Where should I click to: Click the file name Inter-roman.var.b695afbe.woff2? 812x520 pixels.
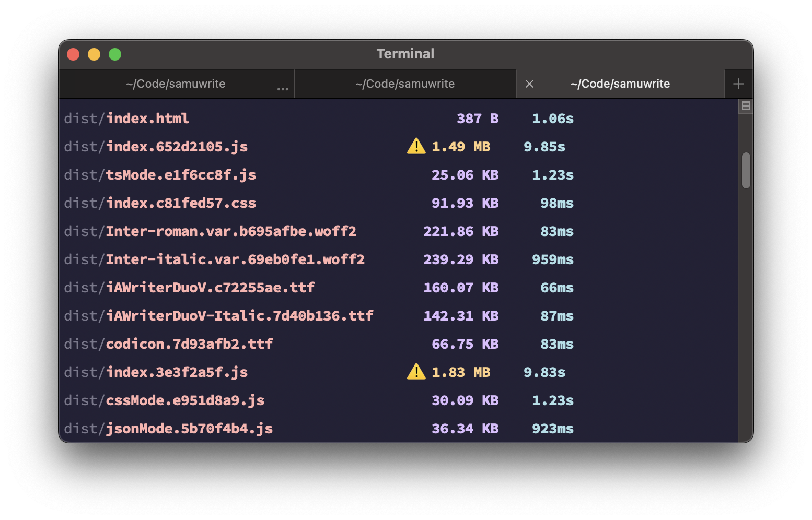click(231, 231)
